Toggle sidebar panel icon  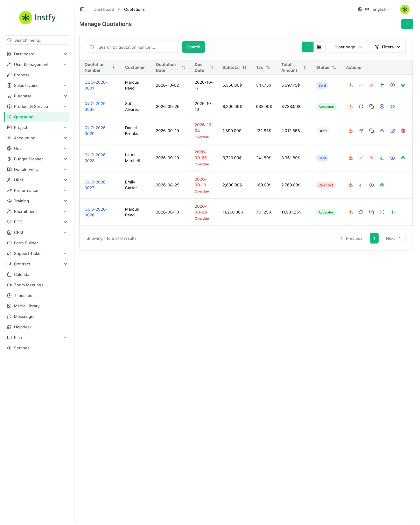click(82, 9)
